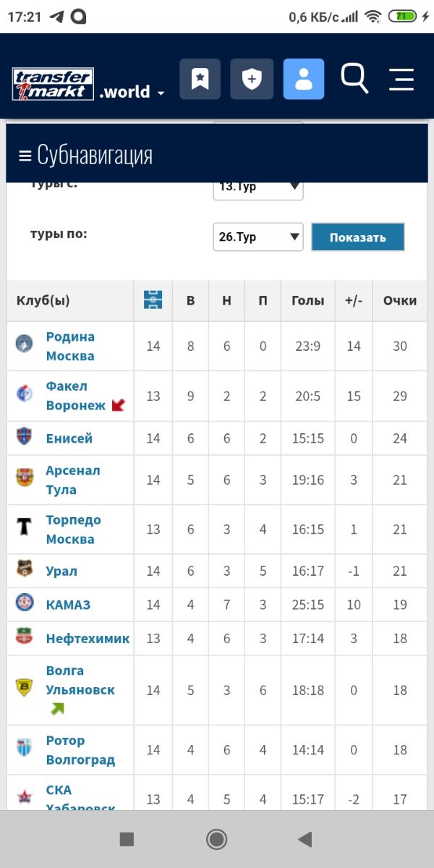Expand the .world region dropdown

coord(132,93)
